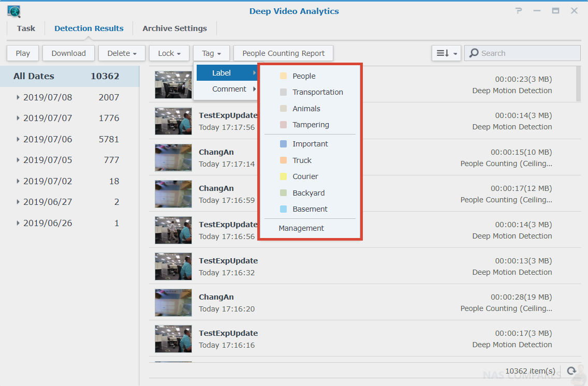Switch to the Task tab

26,28
